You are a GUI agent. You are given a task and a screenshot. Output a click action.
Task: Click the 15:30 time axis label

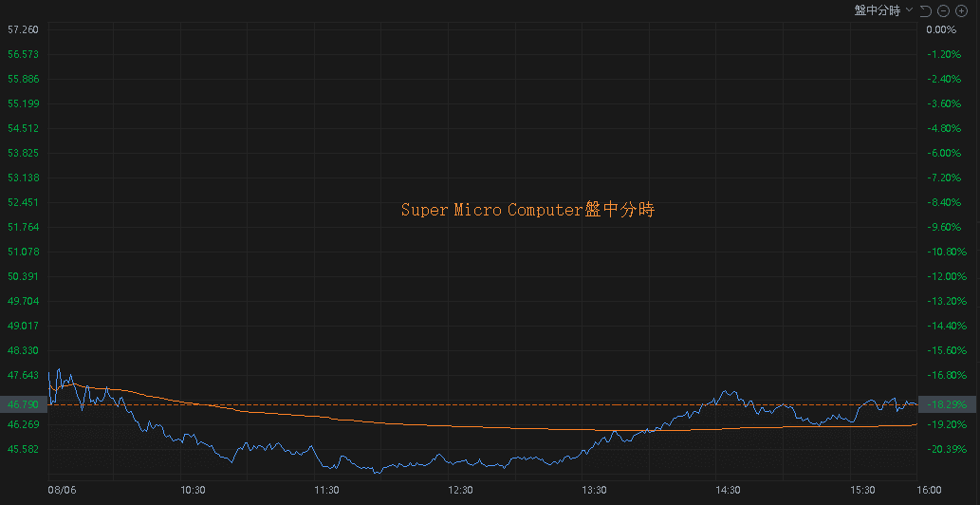pyautogui.click(x=862, y=490)
